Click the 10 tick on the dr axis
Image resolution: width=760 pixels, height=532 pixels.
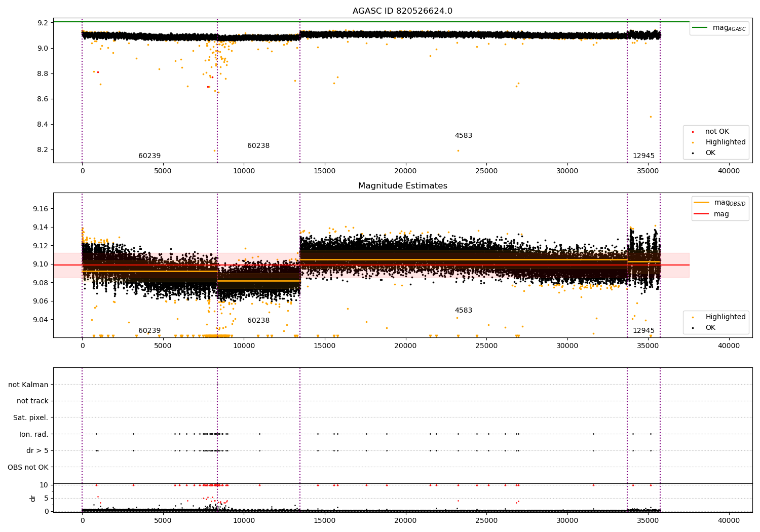coord(44,485)
